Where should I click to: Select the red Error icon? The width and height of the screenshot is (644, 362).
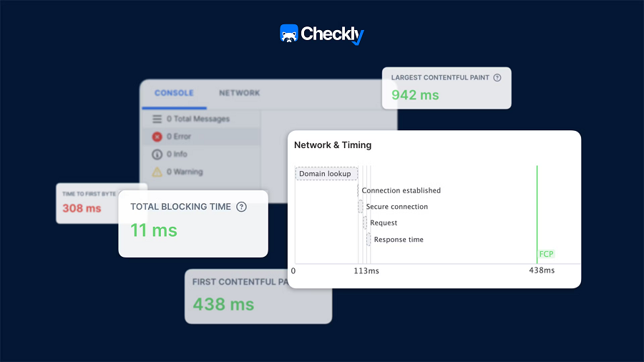pos(157,137)
